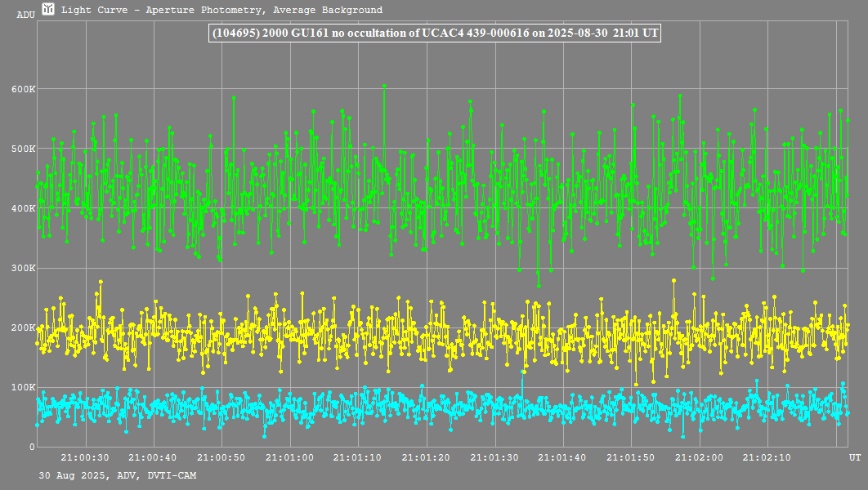This screenshot has width=868, height=490.
Task: Click the ADU axis label
Action: pos(25,15)
